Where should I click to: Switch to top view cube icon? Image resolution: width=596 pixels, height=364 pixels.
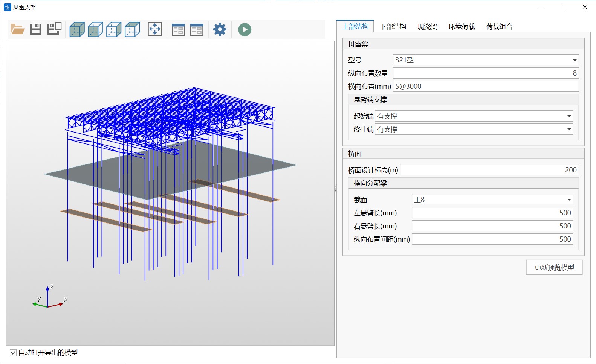(132, 29)
